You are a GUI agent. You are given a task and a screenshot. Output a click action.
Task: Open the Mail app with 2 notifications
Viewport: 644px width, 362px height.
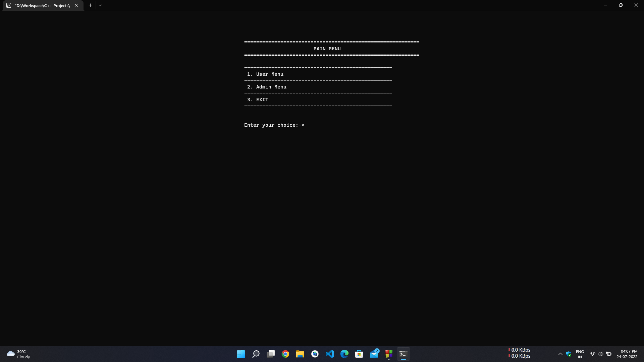[374, 354]
